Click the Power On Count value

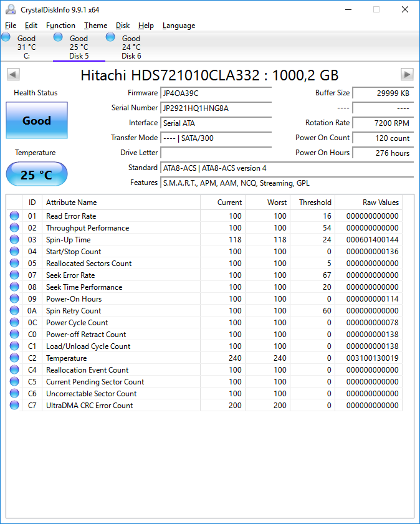(x=383, y=138)
